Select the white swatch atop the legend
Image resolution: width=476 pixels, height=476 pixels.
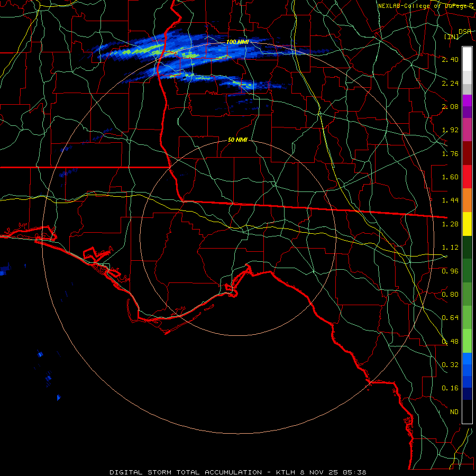467,59
